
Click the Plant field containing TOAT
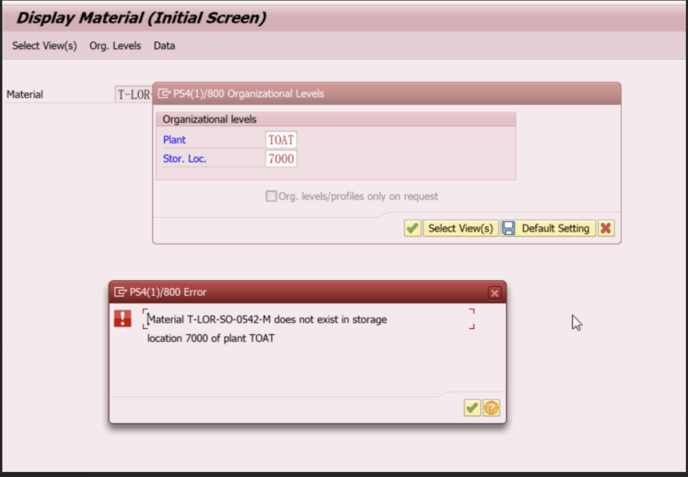point(281,140)
